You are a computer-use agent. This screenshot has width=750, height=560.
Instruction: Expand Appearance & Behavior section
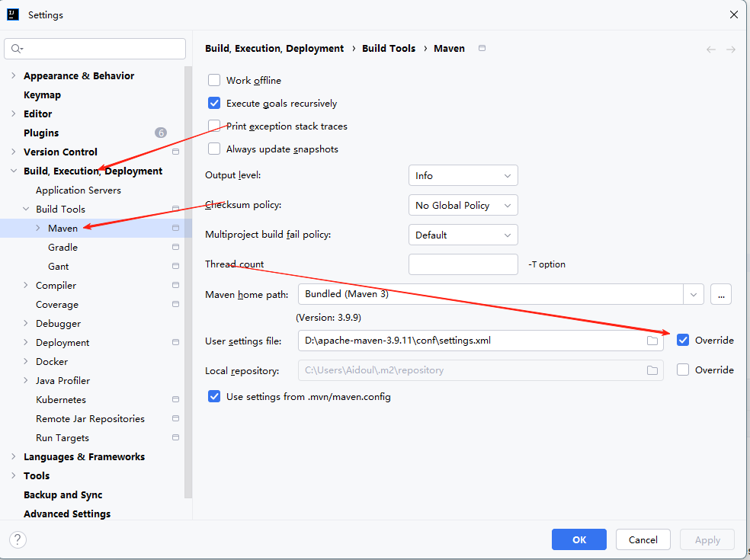point(14,75)
